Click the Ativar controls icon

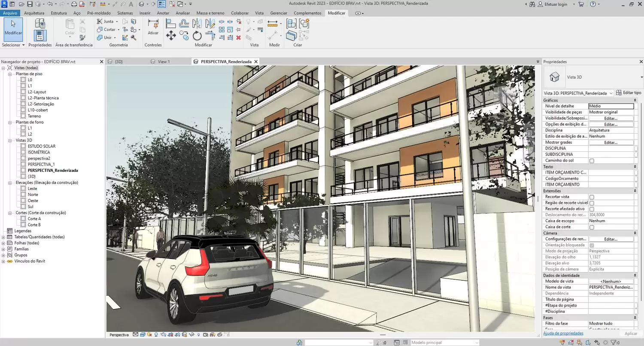[x=153, y=28]
